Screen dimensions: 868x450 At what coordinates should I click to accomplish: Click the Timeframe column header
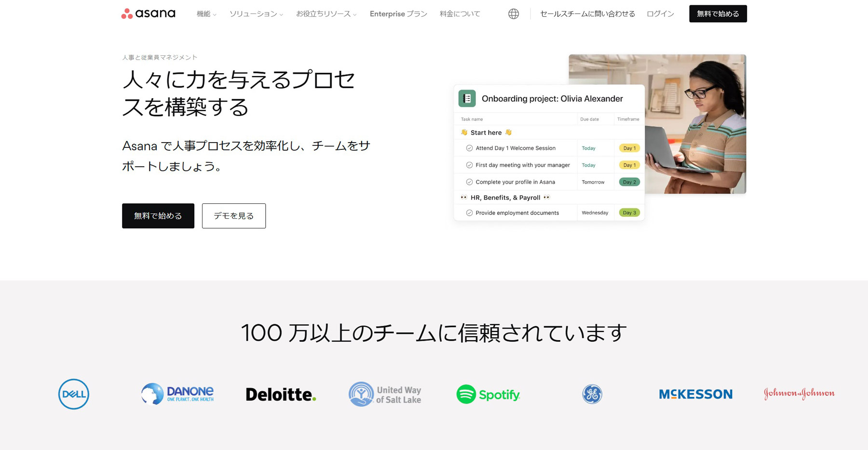click(628, 119)
